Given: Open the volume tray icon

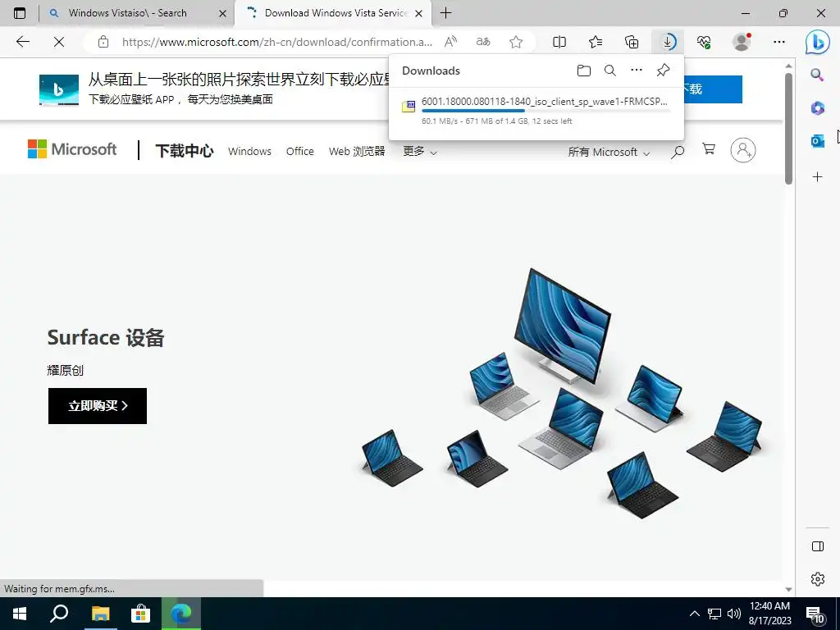Looking at the screenshot, I should point(734,614).
